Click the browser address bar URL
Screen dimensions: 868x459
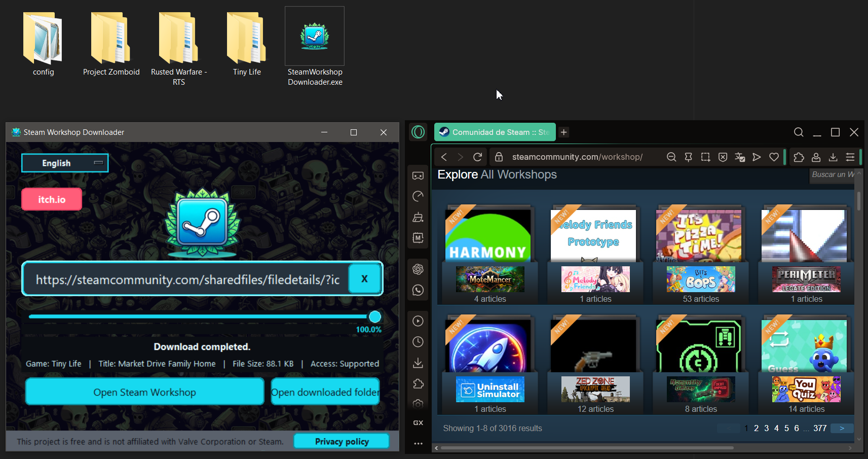(577, 157)
